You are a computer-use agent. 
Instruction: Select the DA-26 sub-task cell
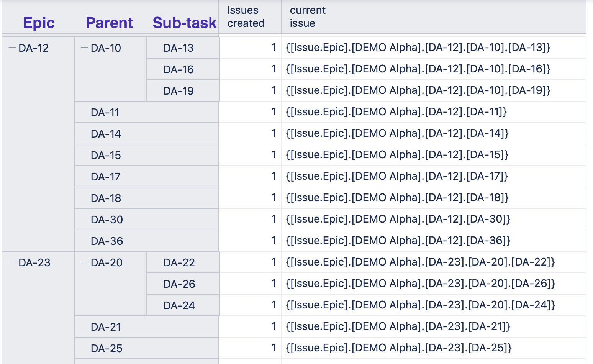(183, 284)
